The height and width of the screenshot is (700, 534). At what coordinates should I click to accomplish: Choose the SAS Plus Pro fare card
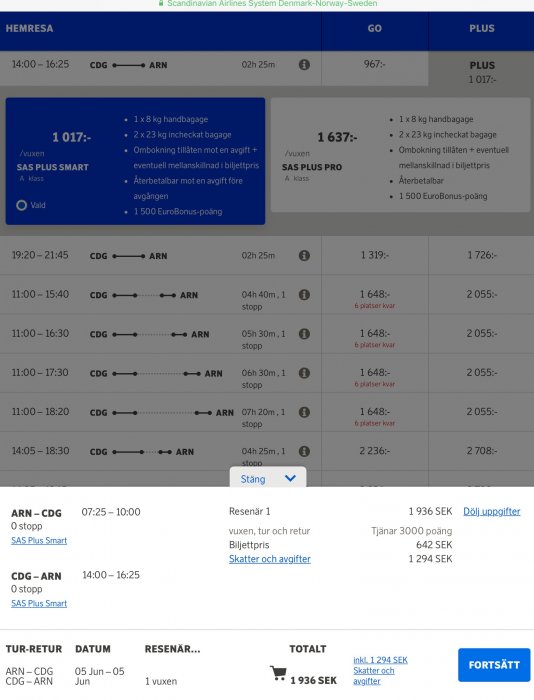[400, 155]
